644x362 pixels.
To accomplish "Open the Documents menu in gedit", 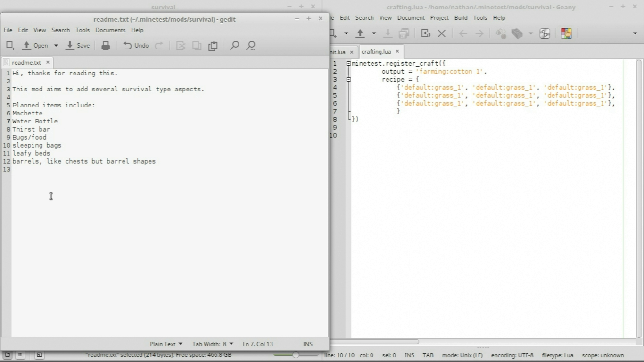I will coord(110,30).
